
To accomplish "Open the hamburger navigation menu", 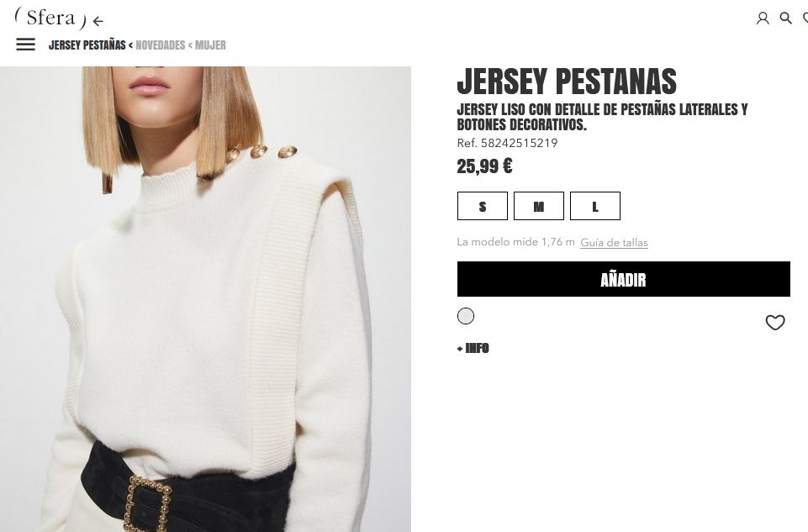I will click(26, 45).
